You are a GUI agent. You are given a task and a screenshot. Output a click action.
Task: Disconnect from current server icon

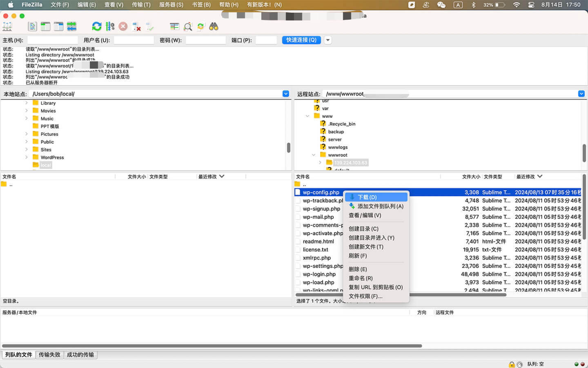tap(136, 27)
